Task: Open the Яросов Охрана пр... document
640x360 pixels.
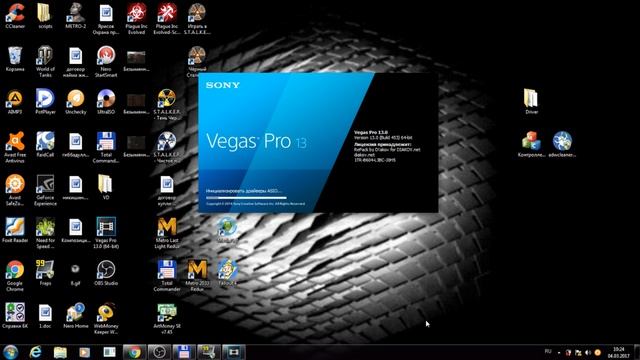Action: pos(106,18)
